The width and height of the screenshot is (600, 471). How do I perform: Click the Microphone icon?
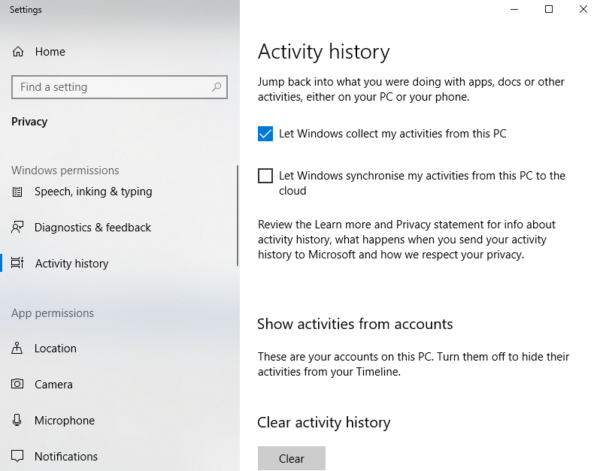(x=17, y=420)
